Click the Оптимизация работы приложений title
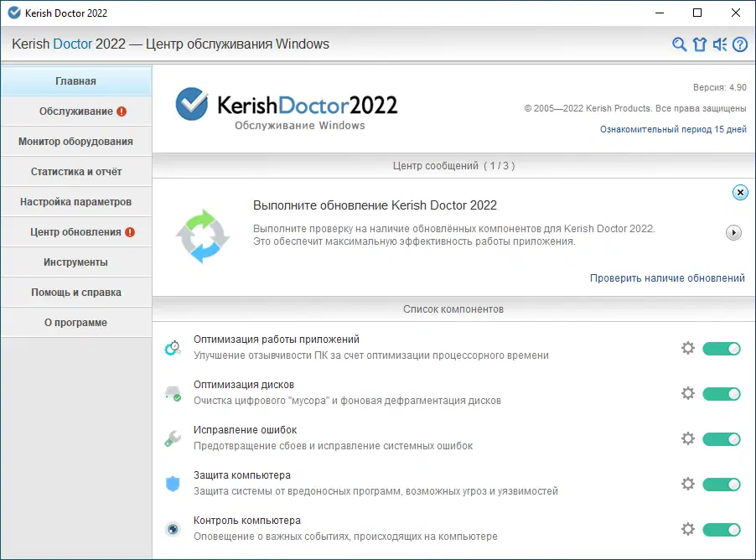Viewport: 756px width, 560px height. (277, 340)
